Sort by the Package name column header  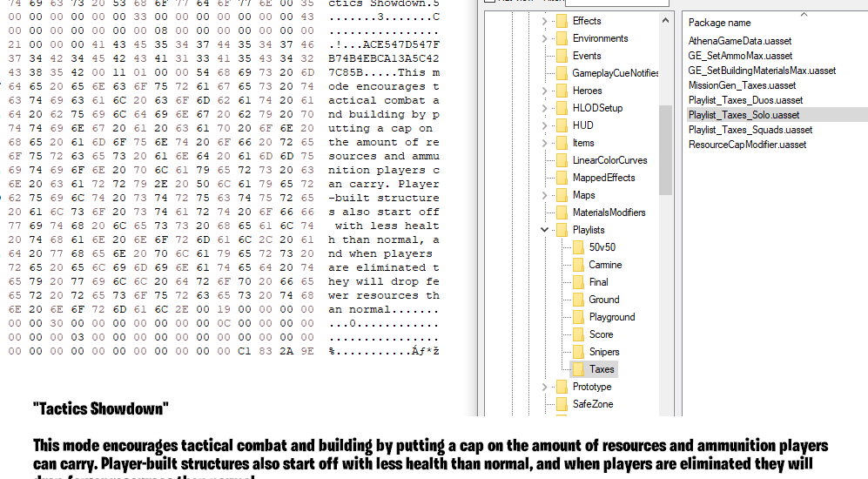pos(720,23)
